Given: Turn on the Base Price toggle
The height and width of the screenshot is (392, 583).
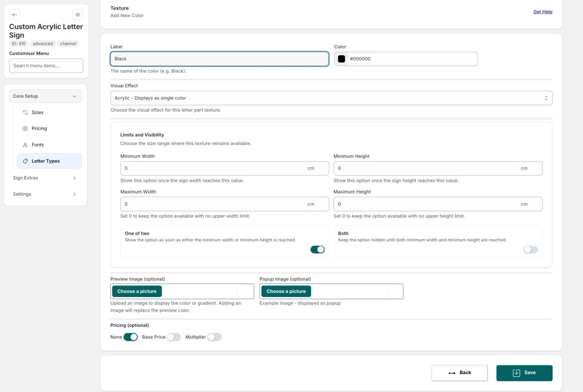Looking at the screenshot, I should pyautogui.click(x=174, y=337).
